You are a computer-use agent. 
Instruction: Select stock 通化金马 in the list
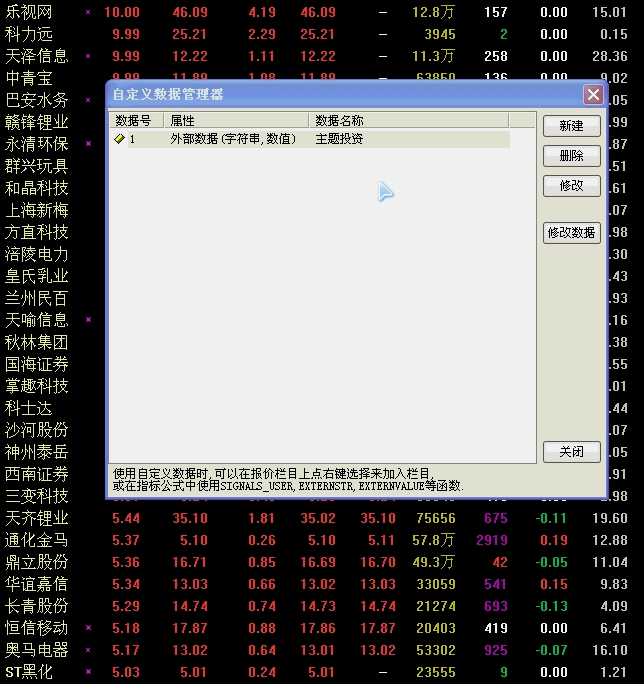pyautogui.click(x=37, y=540)
